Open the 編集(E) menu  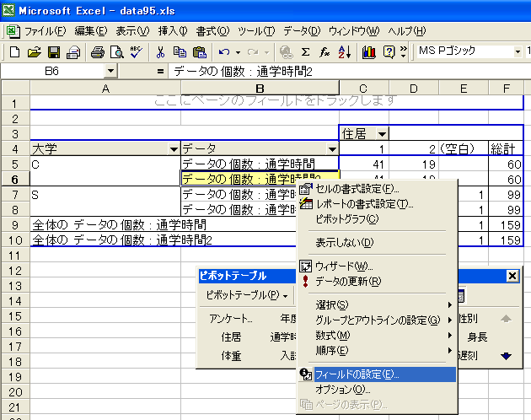tap(91, 31)
